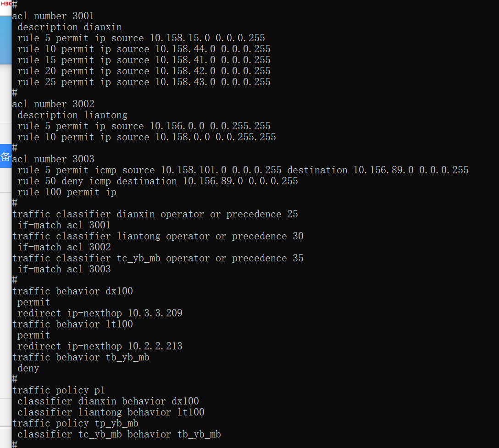This screenshot has width=499, height=448.
Task: Click the 'traffic behavior dx100' line
Action: click(72, 291)
